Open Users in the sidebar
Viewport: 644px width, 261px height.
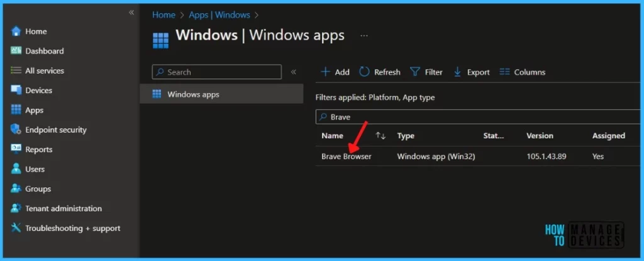(x=28, y=169)
